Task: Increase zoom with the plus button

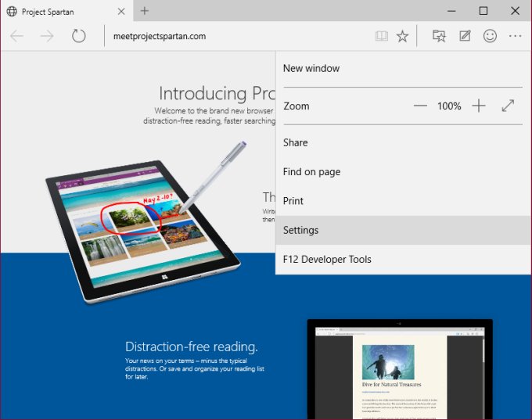Action: [478, 106]
